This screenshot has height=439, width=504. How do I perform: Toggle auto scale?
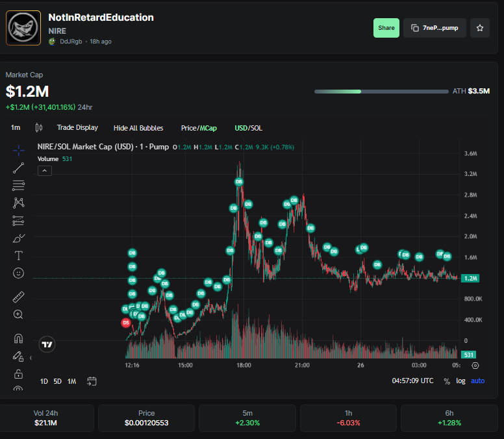[477, 381]
